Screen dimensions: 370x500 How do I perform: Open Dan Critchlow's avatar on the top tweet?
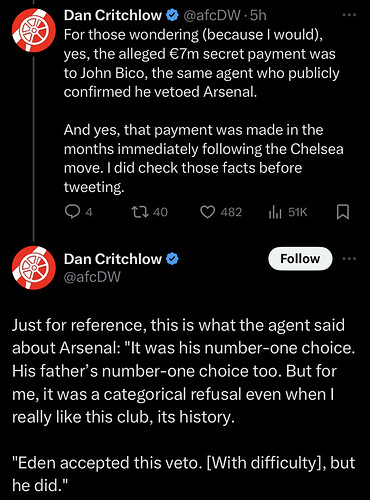34,30
